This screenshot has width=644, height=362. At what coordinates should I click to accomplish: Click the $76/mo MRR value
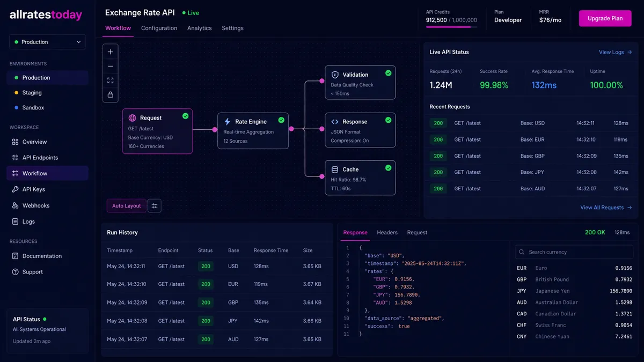(550, 20)
